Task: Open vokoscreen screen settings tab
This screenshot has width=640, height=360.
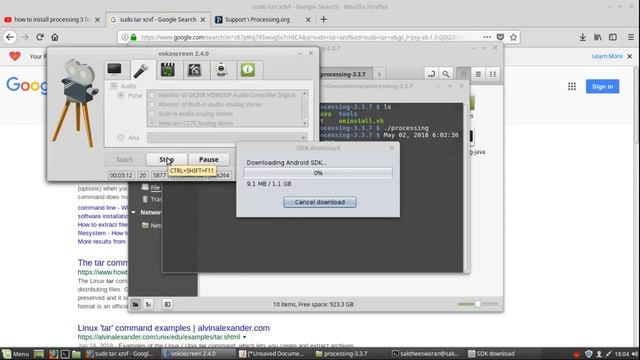Action: point(115,70)
